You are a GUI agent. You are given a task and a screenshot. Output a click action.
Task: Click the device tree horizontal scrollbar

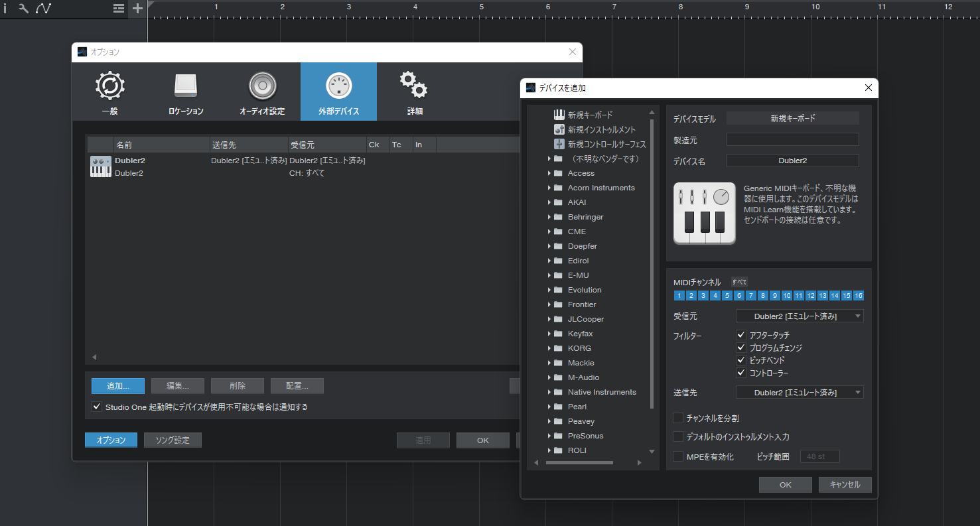(579, 462)
